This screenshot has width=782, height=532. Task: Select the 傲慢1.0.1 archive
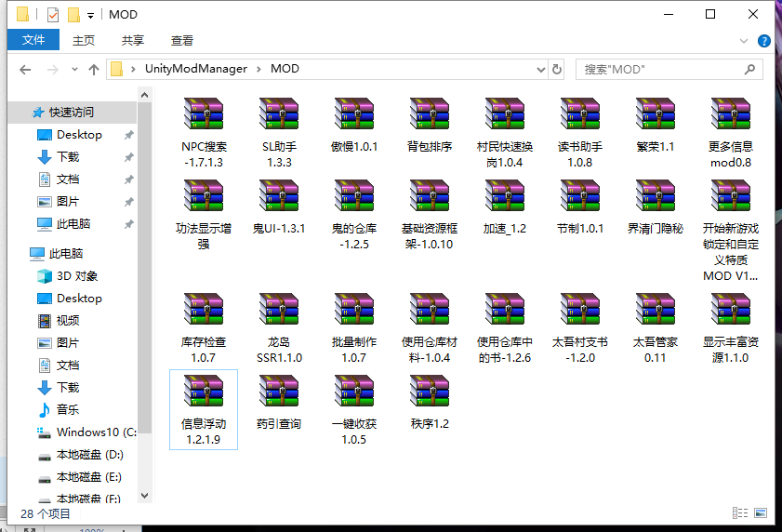(x=354, y=125)
